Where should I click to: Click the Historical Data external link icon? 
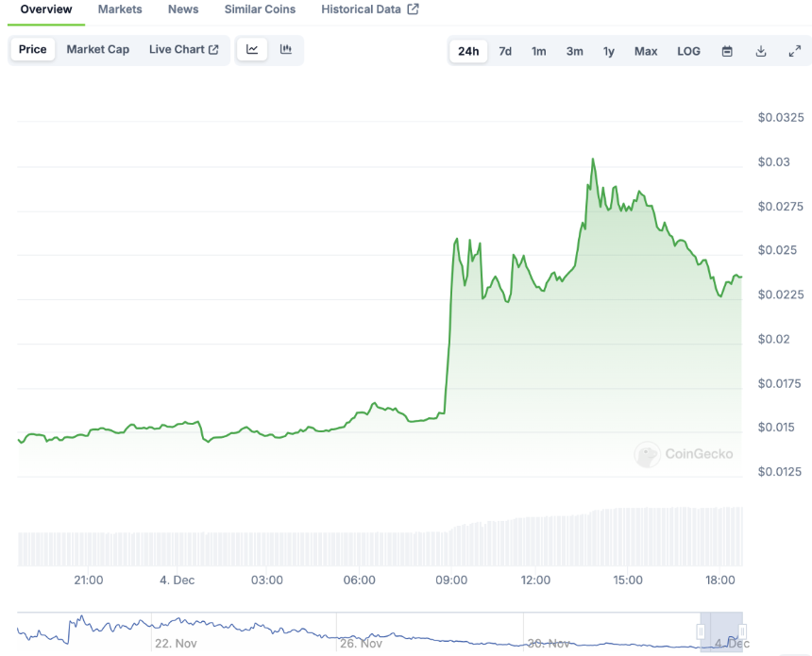coord(413,9)
